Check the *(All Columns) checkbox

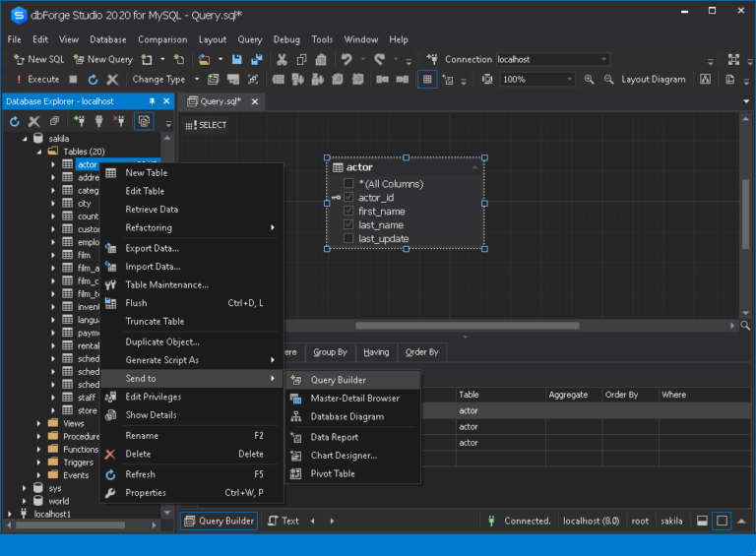coord(348,184)
